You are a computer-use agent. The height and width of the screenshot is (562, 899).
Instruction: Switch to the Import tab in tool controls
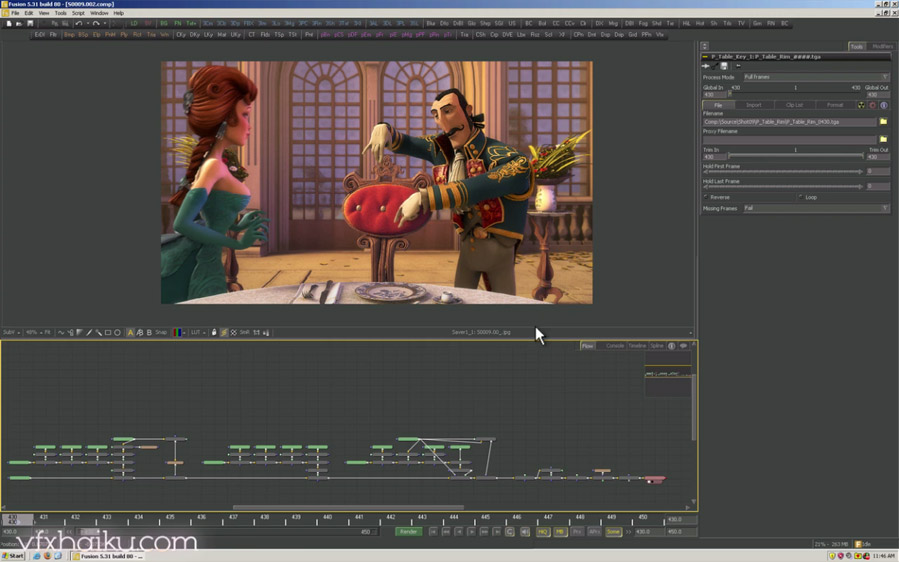pos(753,105)
